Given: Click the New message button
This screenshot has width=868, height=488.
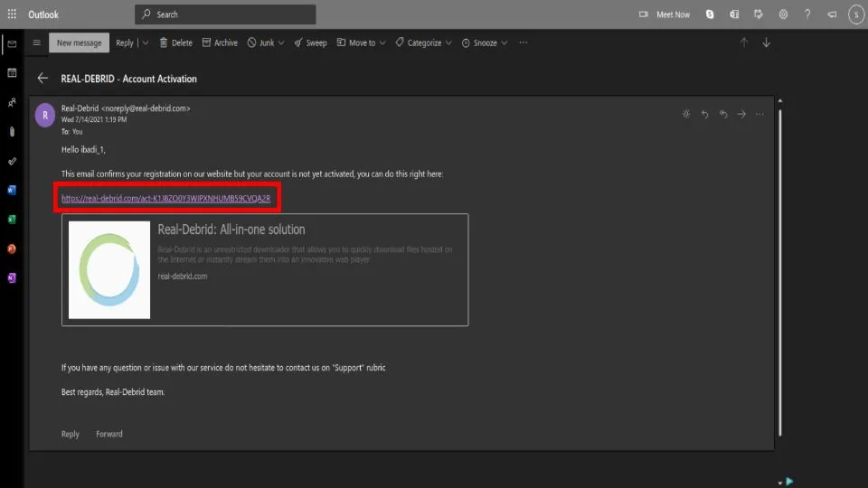Looking at the screenshot, I should (79, 42).
